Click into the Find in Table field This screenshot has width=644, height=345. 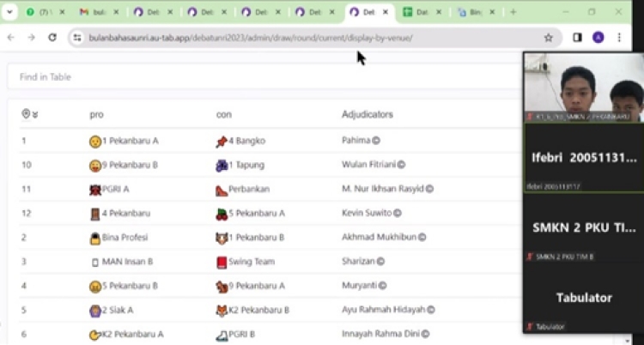[258, 76]
